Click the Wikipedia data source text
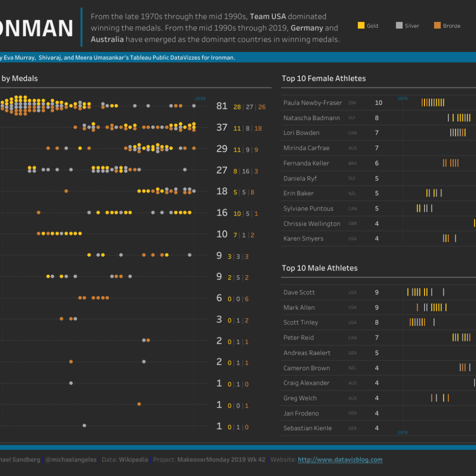The image size is (476, 476). 134,459
